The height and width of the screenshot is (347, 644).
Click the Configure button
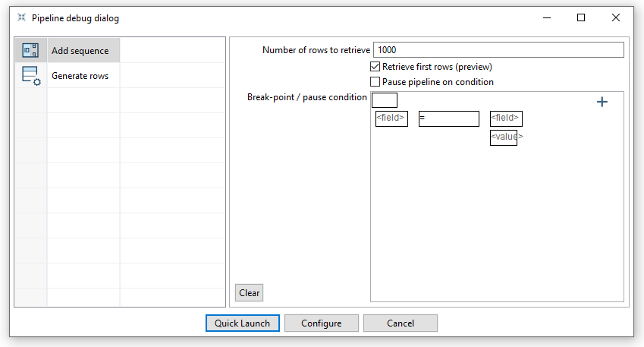point(321,323)
